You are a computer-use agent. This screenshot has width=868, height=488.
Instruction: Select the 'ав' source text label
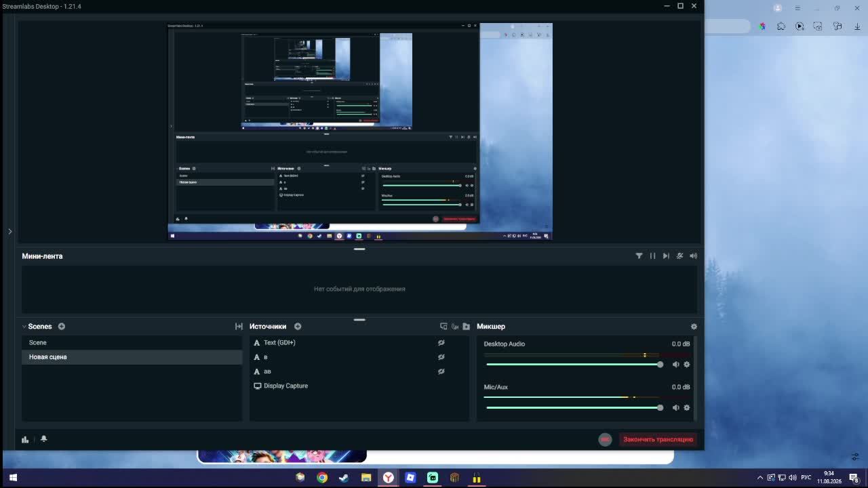coord(267,371)
